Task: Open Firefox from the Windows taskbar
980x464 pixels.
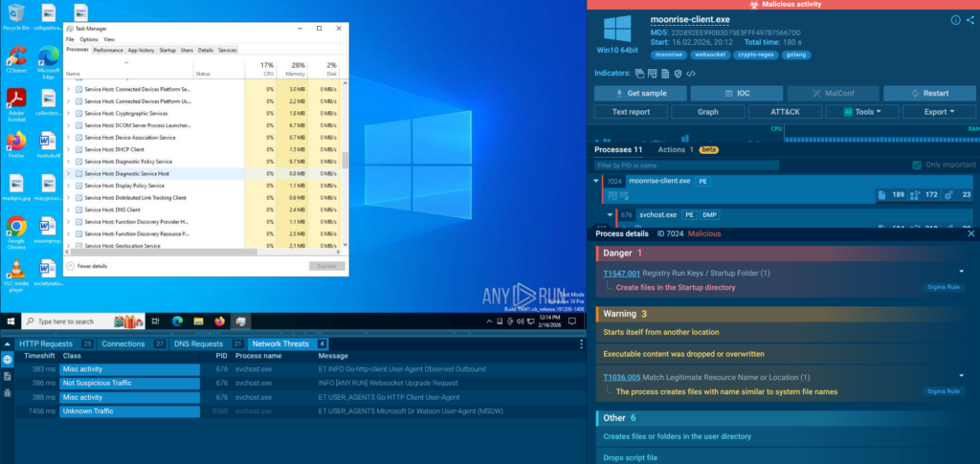Action: click(219, 321)
